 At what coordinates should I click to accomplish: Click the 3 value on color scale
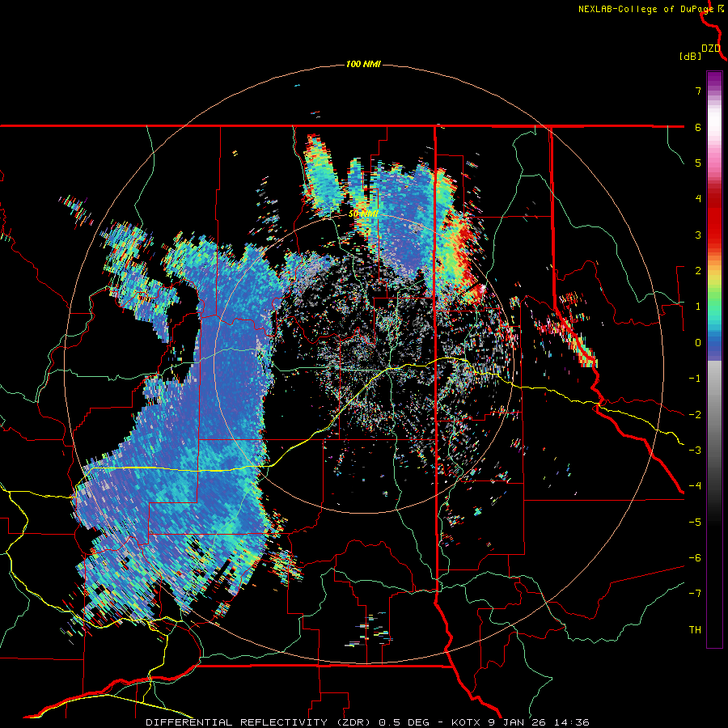coord(698,235)
